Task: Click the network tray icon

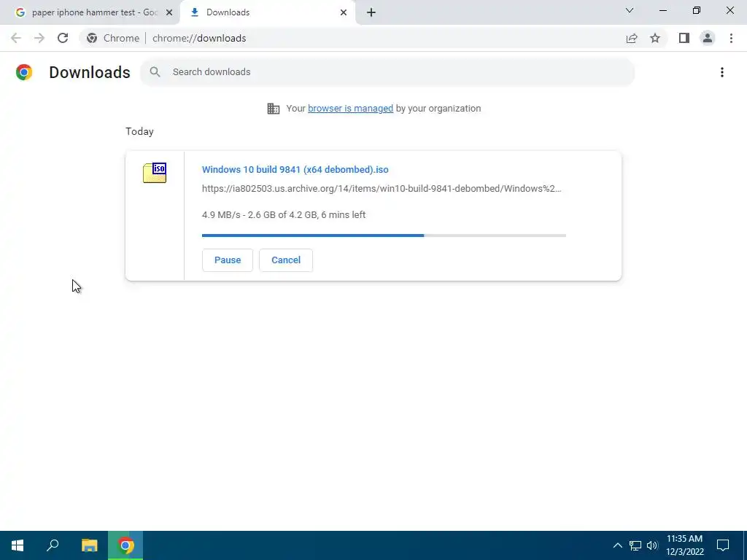Action: [x=635, y=545]
